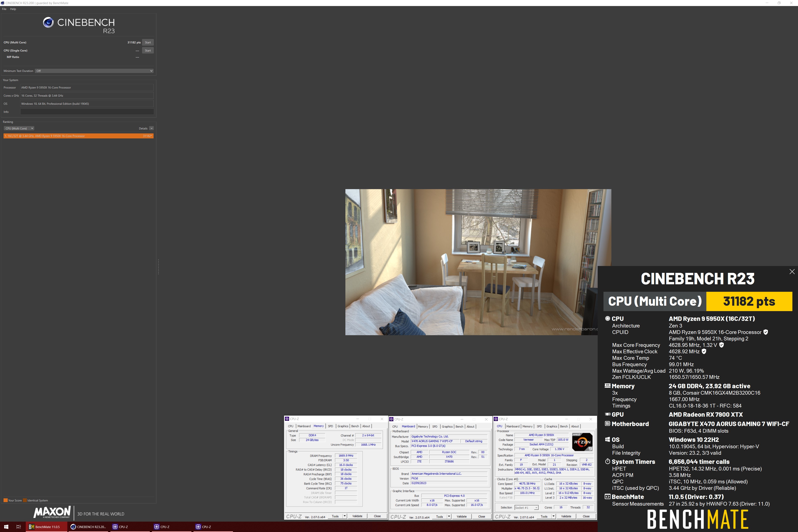798x532 pixels.
Task: Click Validate in CPU-Z CPU window
Action: pyautogui.click(x=566, y=516)
